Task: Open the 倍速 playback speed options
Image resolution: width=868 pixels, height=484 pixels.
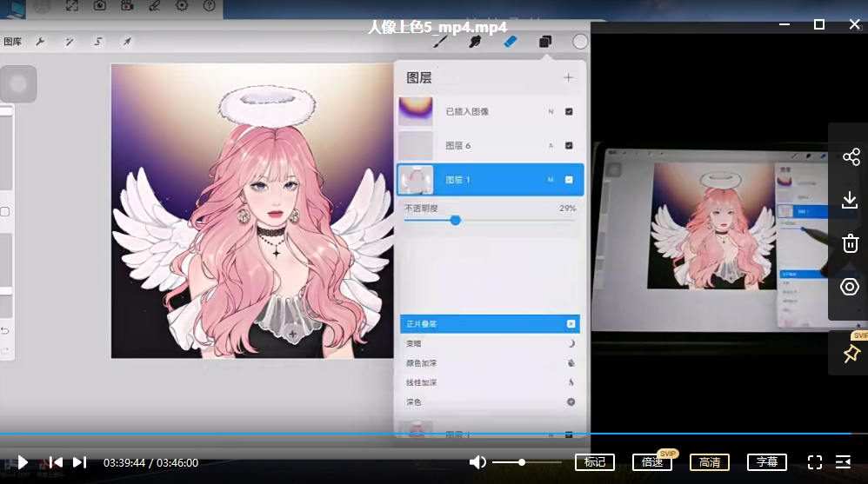Action: point(652,462)
